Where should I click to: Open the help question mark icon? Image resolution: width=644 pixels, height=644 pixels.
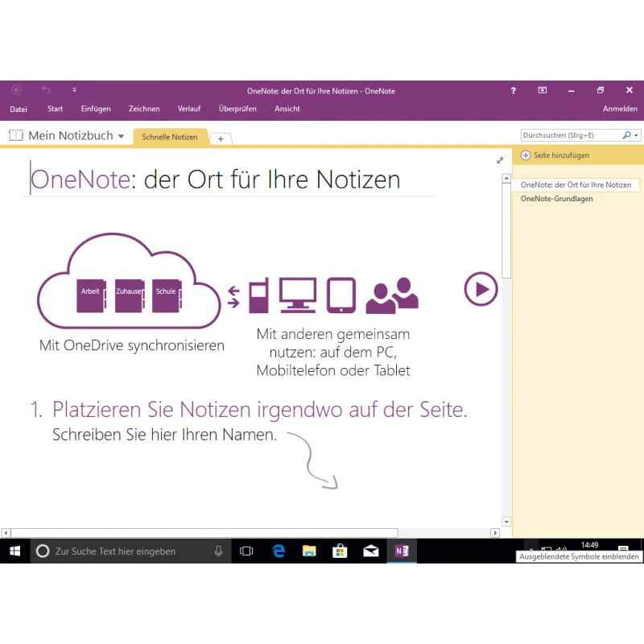[514, 91]
